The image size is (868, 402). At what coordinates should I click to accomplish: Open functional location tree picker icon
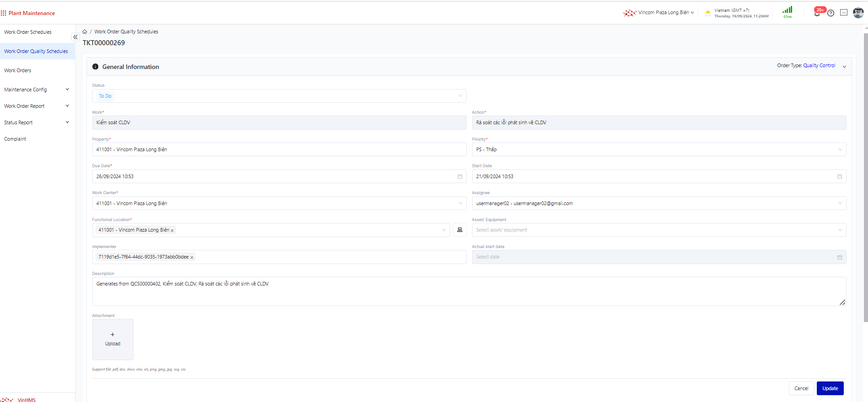click(x=459, y=230)
